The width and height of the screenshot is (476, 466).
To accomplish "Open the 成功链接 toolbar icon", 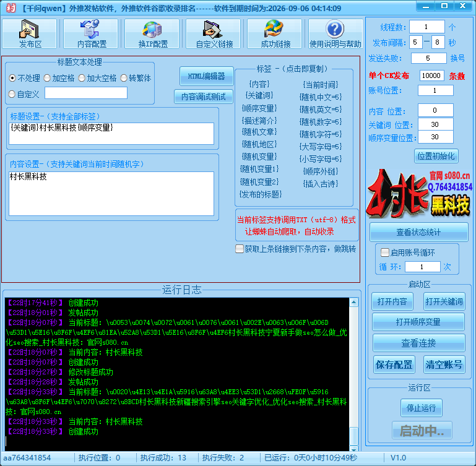I will 275,33.
